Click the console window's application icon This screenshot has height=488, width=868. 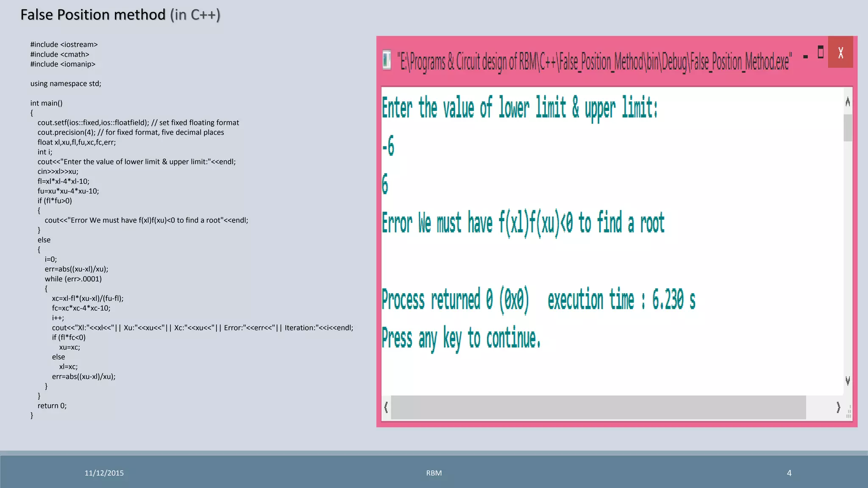387,60
